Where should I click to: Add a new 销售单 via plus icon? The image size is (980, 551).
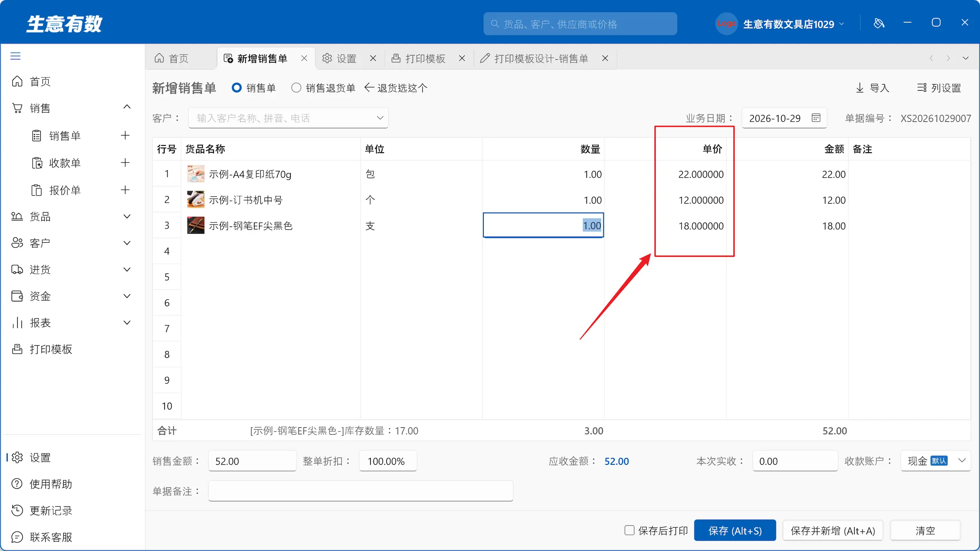pos(125,135)
